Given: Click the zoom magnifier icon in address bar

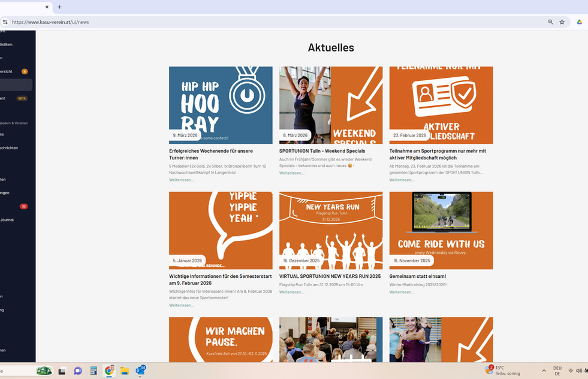Looking at the screenshot, I should click(550, 22).
